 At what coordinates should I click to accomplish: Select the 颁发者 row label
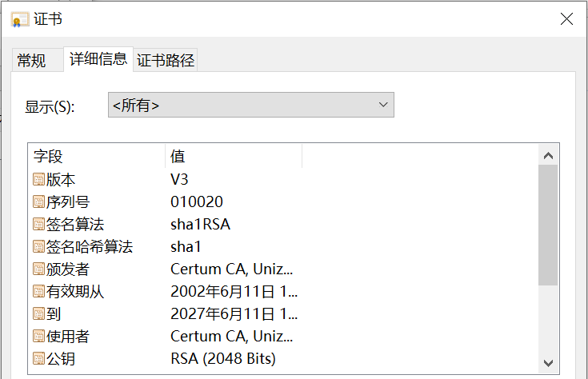click(68, 269)
